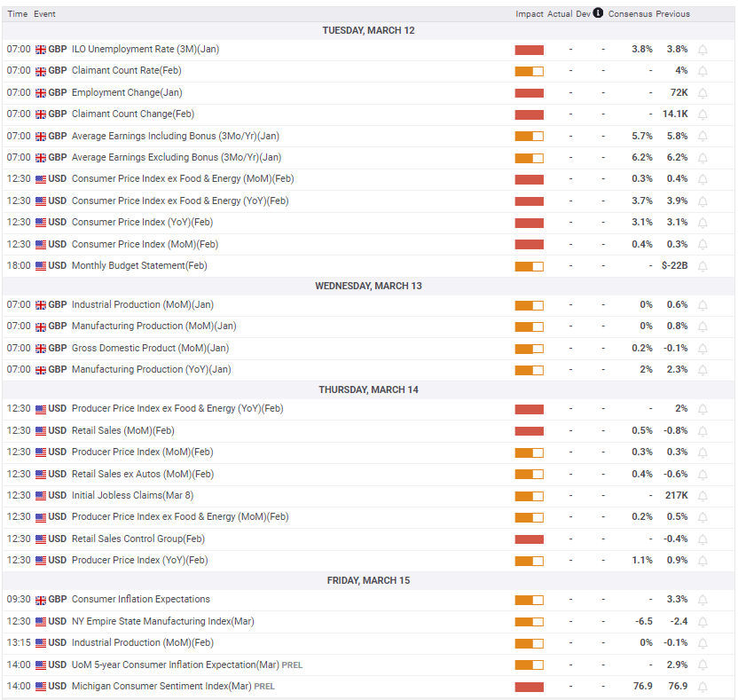Open Gross Domestic Product (MoM)(Jan) event
738x700 pixels.
[150, 349]
